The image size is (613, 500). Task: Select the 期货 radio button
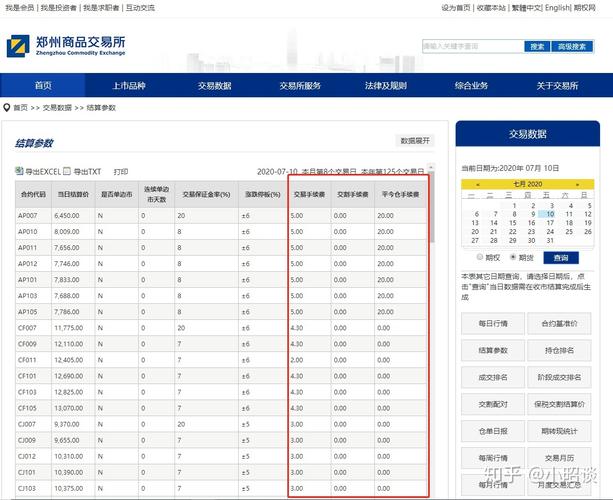click(x=513, y=257)
